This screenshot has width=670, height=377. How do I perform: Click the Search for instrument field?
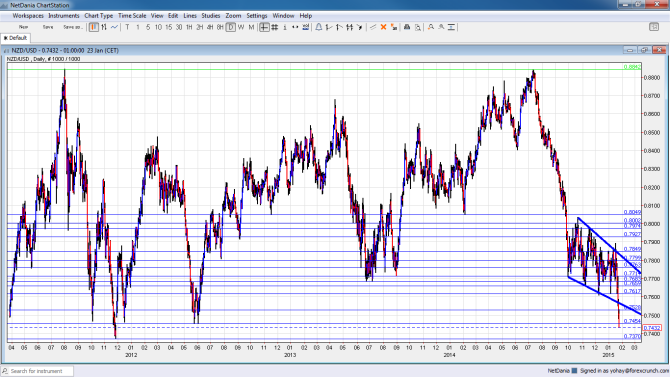[x=38, y=371]
